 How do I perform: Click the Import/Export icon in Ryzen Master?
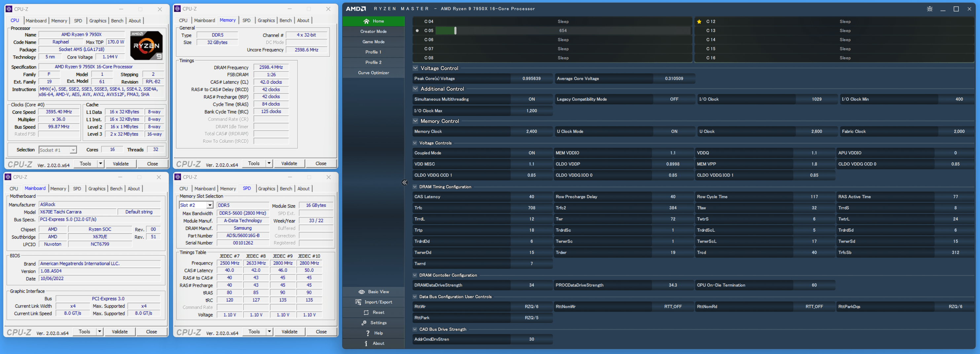tap(358, 302)
